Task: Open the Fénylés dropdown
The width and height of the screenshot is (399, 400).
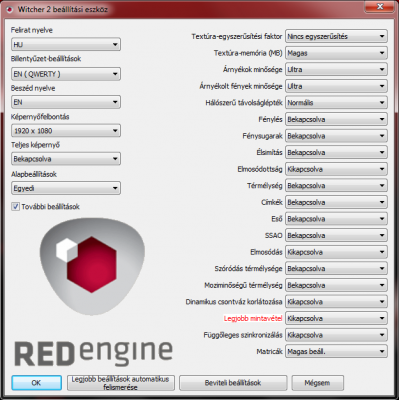Action: [336, 119]
